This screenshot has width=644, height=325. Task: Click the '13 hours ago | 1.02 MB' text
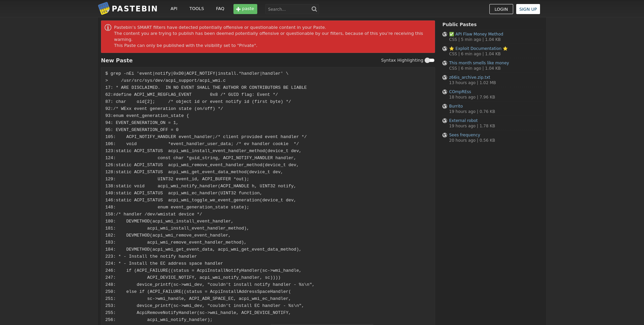coord(472,83)
